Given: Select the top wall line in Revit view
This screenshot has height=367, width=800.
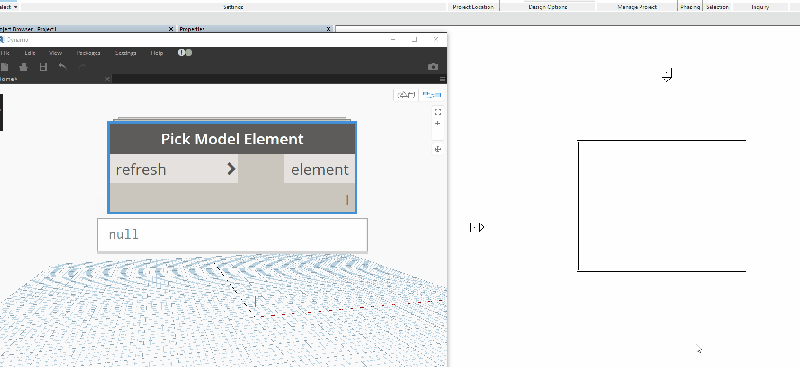Looking at the screenshot, I should point(662,140).
